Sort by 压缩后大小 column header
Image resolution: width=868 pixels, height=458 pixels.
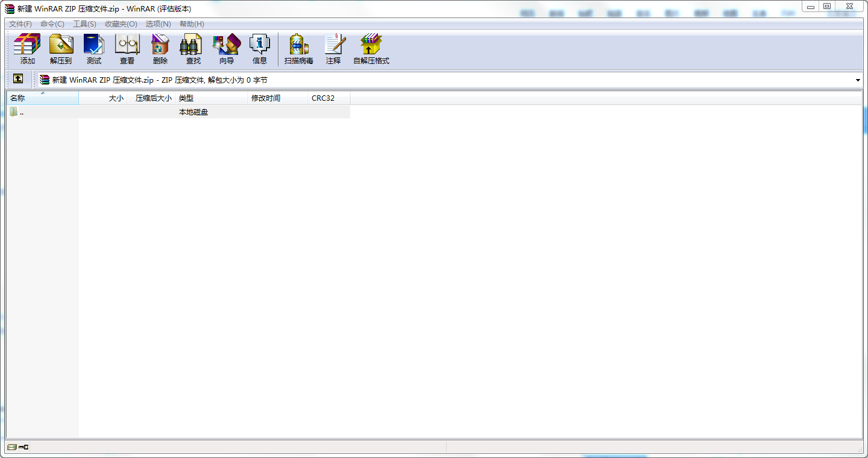[x=151, y=98]
